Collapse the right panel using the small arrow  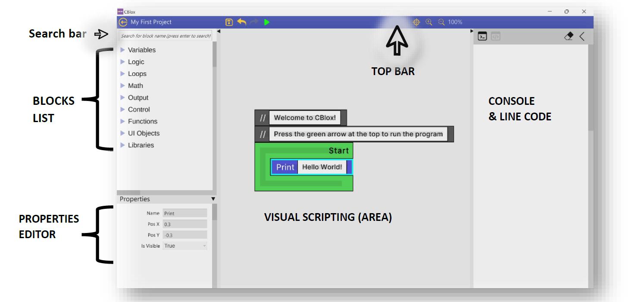point(472,31)
